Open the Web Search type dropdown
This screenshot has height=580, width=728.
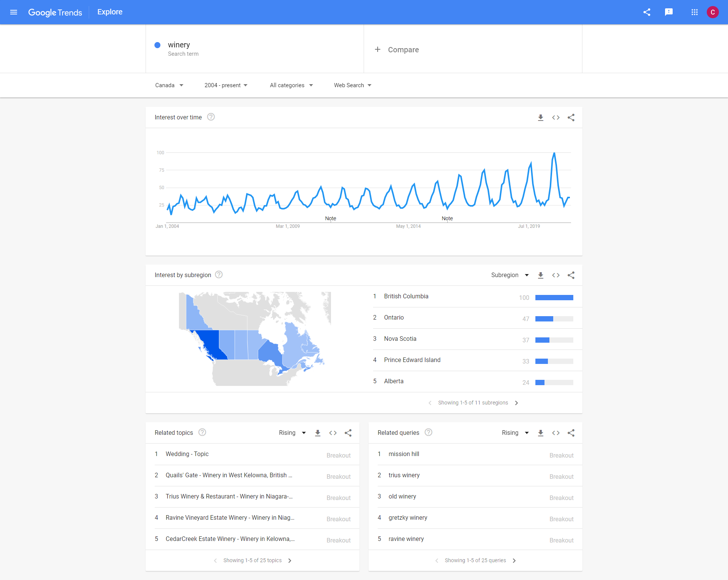pos(352,85)
